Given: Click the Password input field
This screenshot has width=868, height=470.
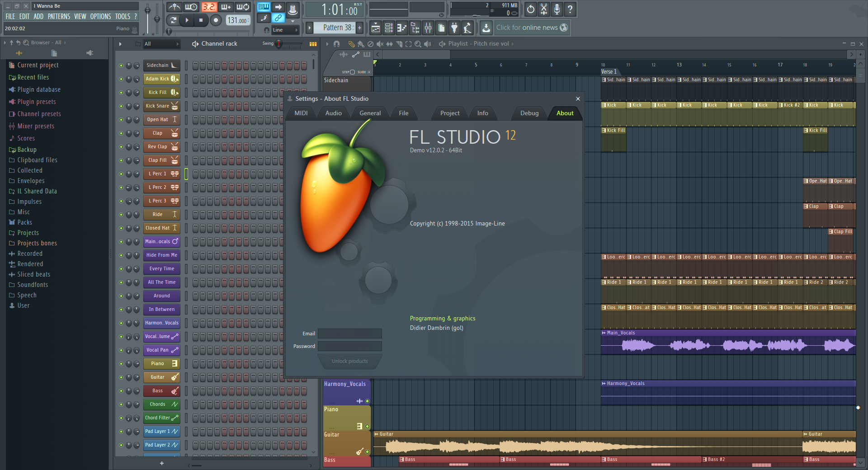Looking at the screenshot, I should pos(350,346).
